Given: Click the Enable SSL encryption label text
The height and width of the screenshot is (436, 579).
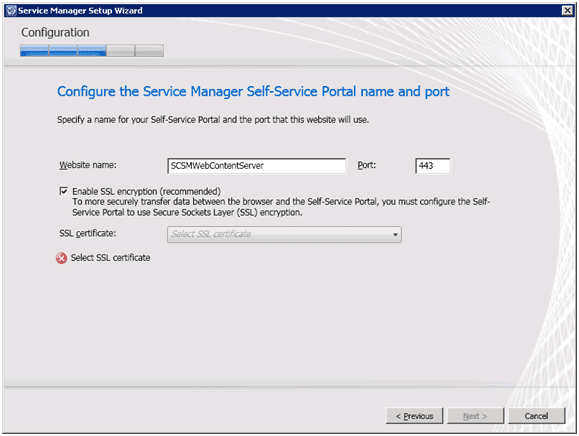Looking at the screenshot, I should point(146,191).
